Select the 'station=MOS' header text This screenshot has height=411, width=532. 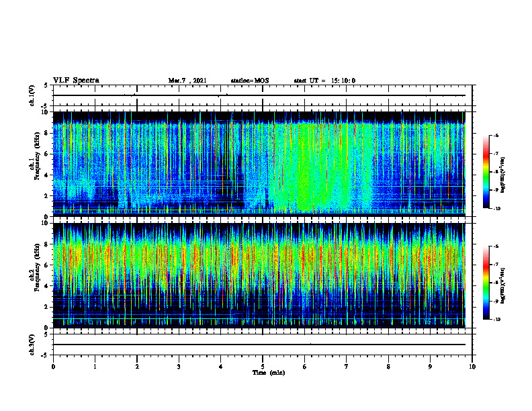click(250, 81)
